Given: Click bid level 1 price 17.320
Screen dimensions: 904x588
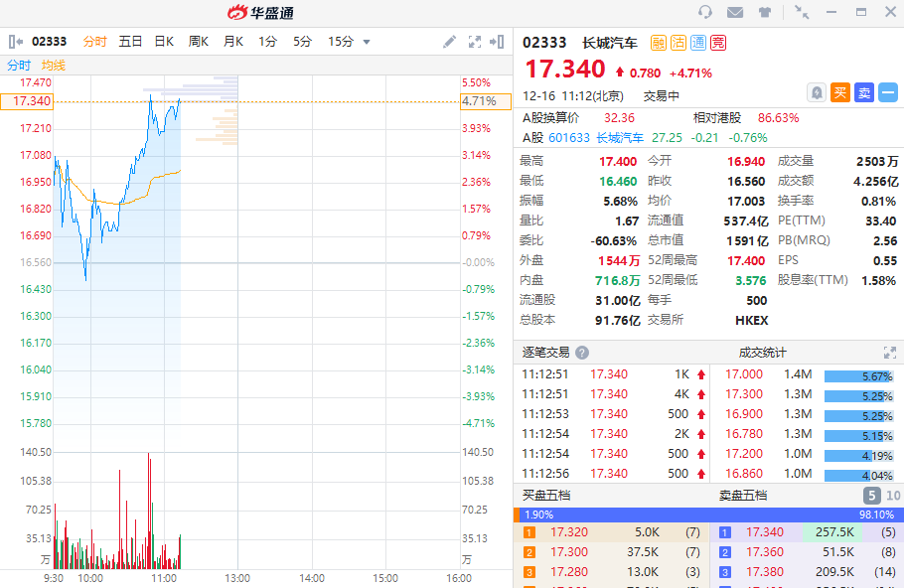Looking at the screenshot, I should (x=569, y=532).
